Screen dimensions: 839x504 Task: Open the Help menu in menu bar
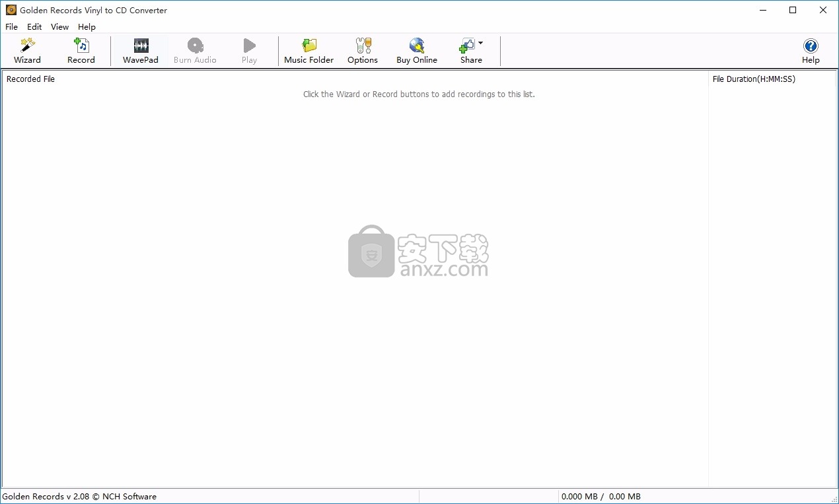87,27
